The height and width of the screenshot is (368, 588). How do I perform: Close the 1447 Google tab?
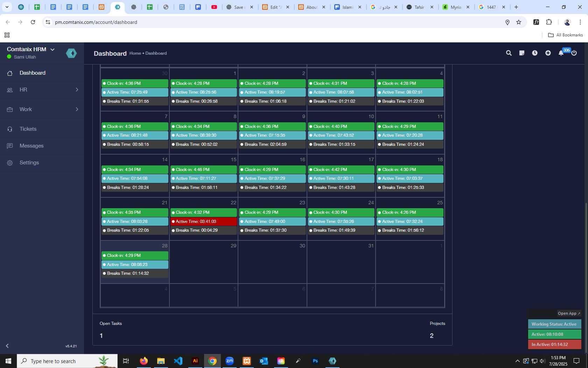(x=504, y=7)
